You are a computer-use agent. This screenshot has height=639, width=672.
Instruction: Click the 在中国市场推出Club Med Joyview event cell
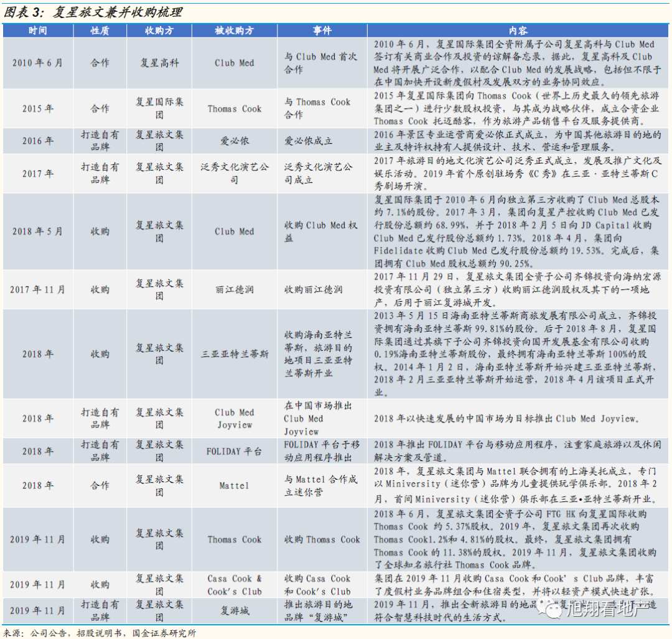[322, 418]
